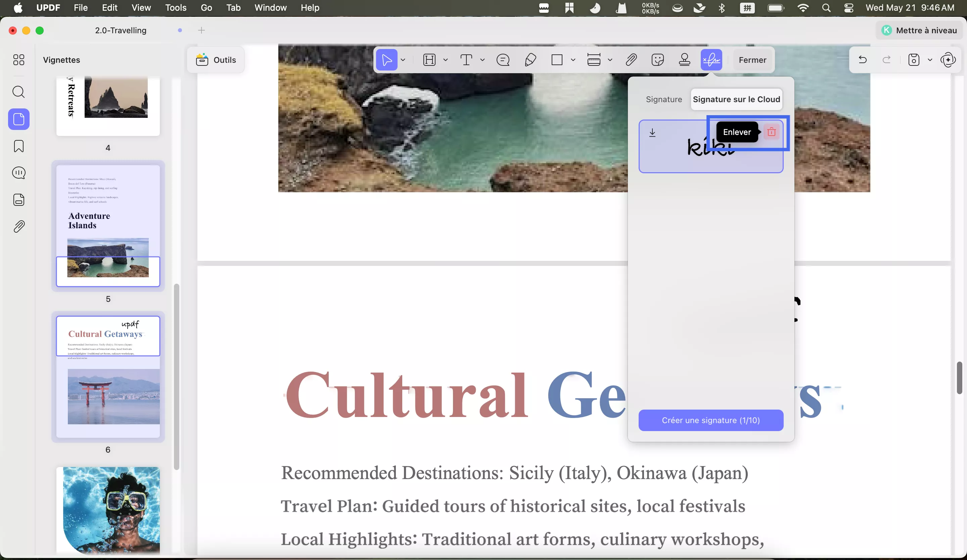
Task: Expand the shape tool dropdown arrow
Action: pos(573,60)
